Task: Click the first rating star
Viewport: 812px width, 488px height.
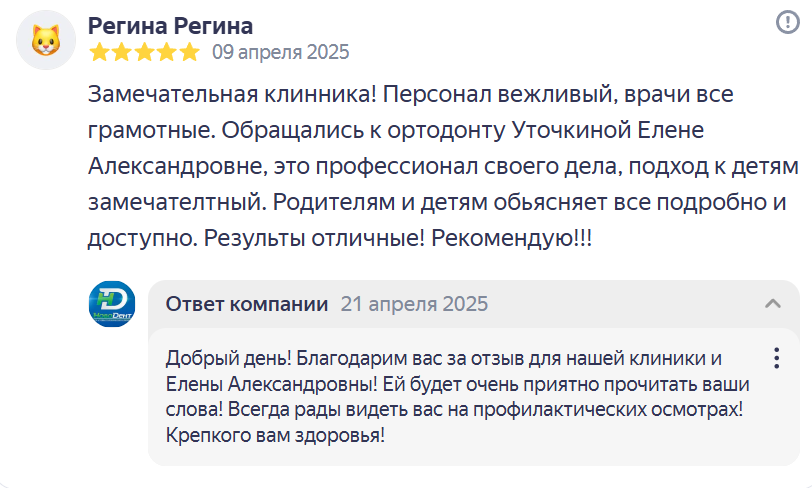Action: click(98, 51)
